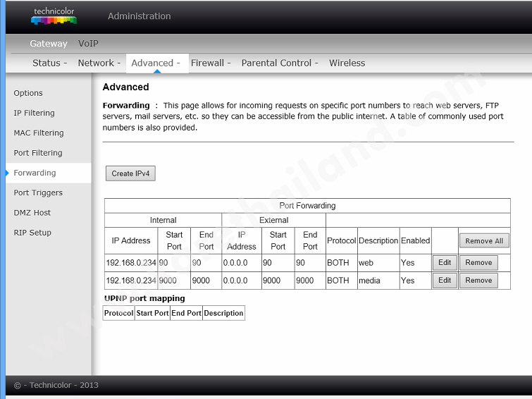Viewport: 532px width, 399px height.
Task: Click the Technicolor logo
Action: click(x=54, y=16)
